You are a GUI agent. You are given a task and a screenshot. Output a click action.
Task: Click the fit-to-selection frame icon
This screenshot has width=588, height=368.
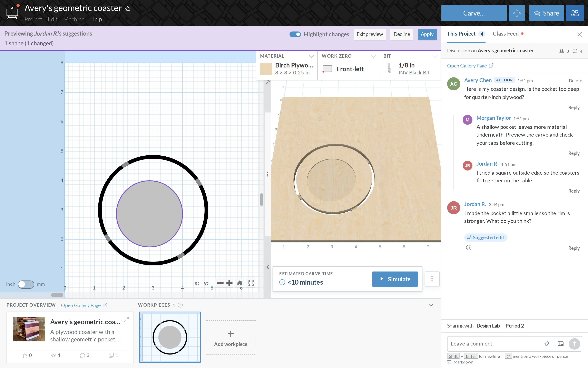click(251, 283)
